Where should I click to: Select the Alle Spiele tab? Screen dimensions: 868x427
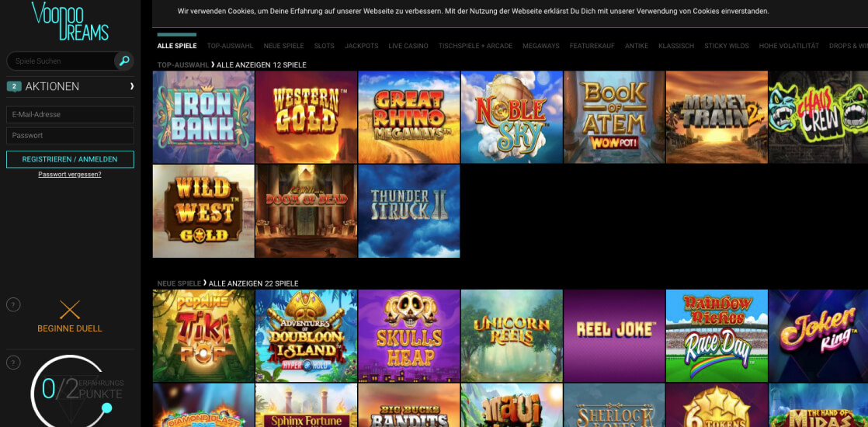point(176,46)
